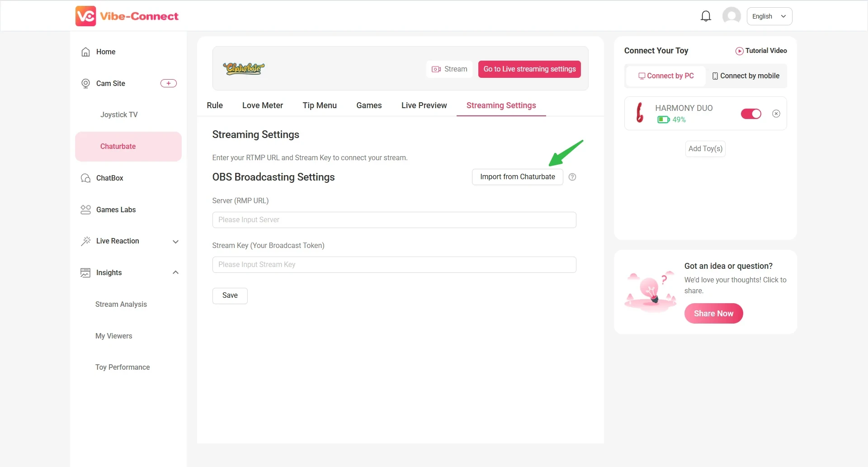This screenshot has height=467, width=868.
Task: Click the notification bell icon
Action: pos(706,16)
